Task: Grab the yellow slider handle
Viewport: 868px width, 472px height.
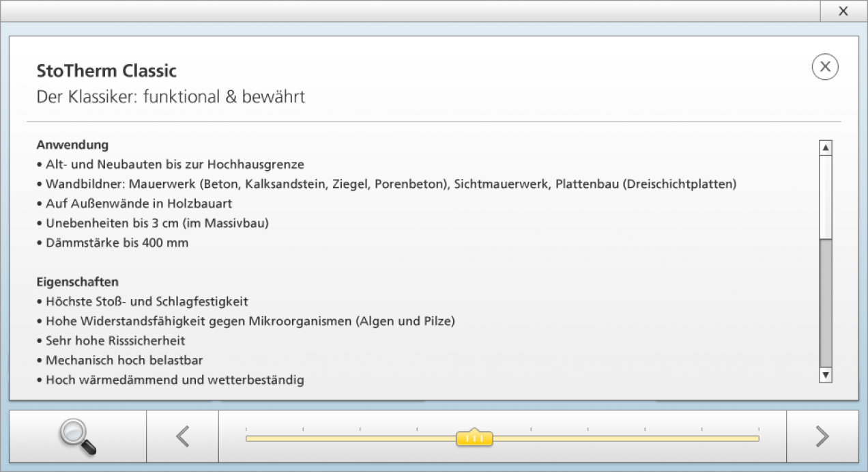Action: [474, 438]
